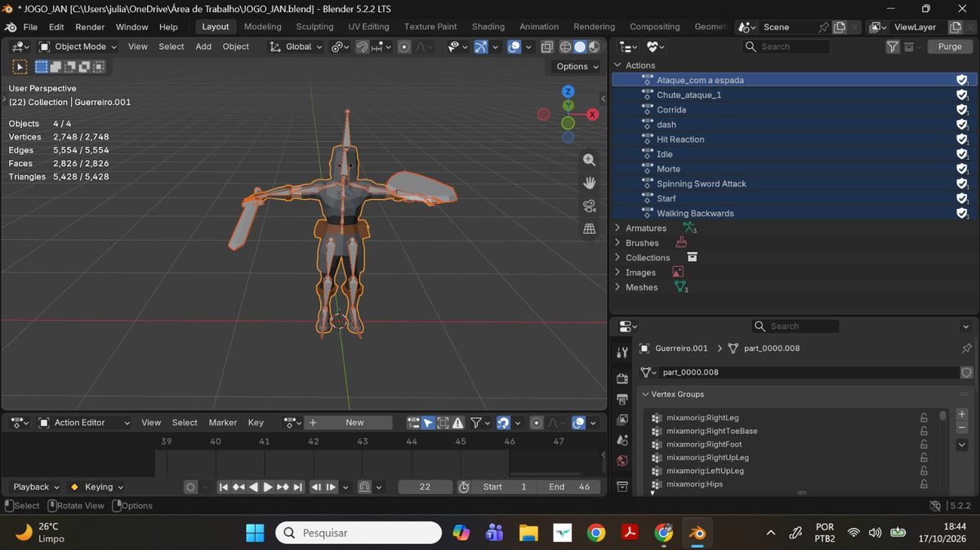Open the Render properties tab

[x=622, y=379]
